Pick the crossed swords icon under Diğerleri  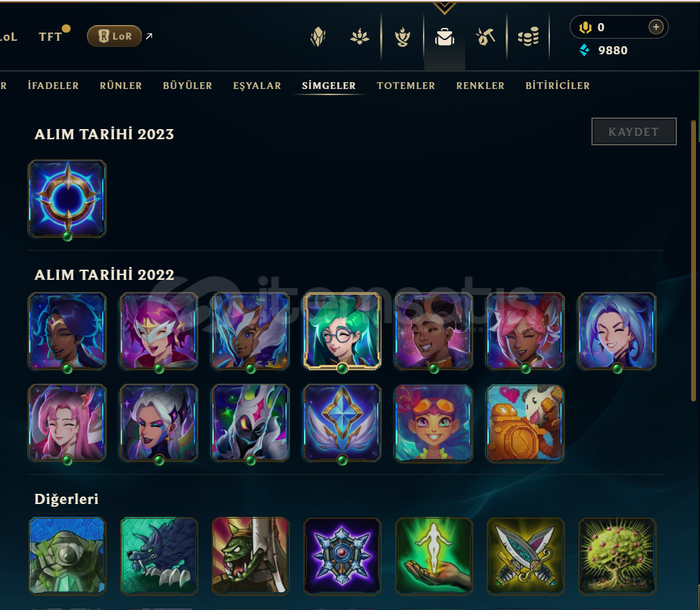click(x=526, y=556)
